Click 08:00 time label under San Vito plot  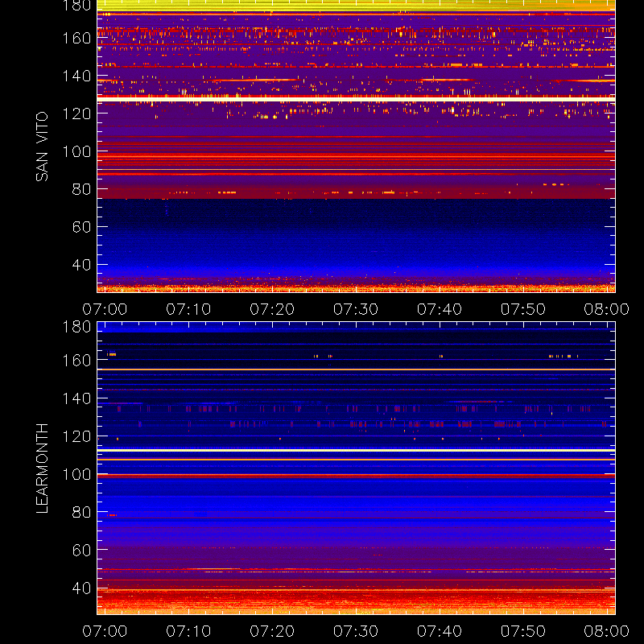tap(607, 309)
